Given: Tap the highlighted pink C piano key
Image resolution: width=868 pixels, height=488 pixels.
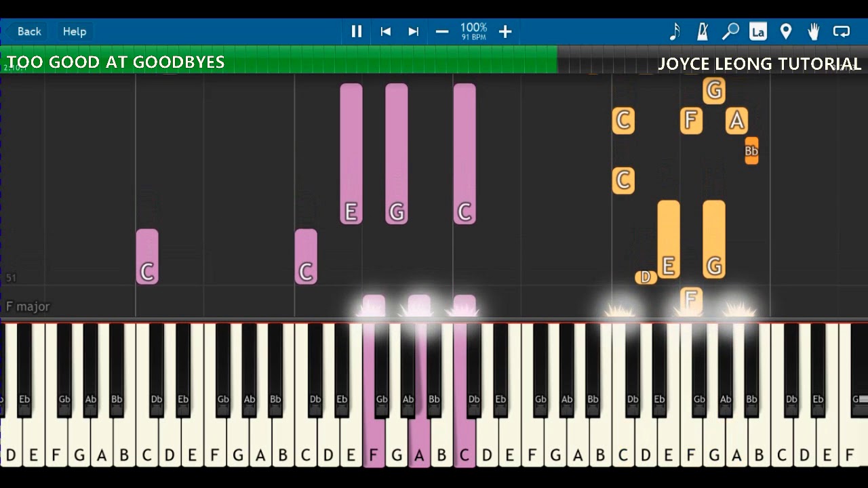Looking at the screenshot, I should [x=465, y=441].
